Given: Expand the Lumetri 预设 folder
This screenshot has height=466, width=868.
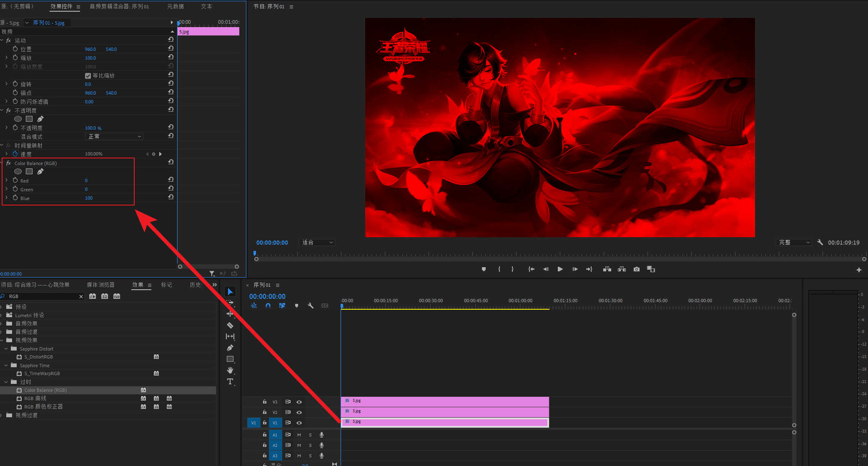Looking at the screenshot, I should pos(1,315).
